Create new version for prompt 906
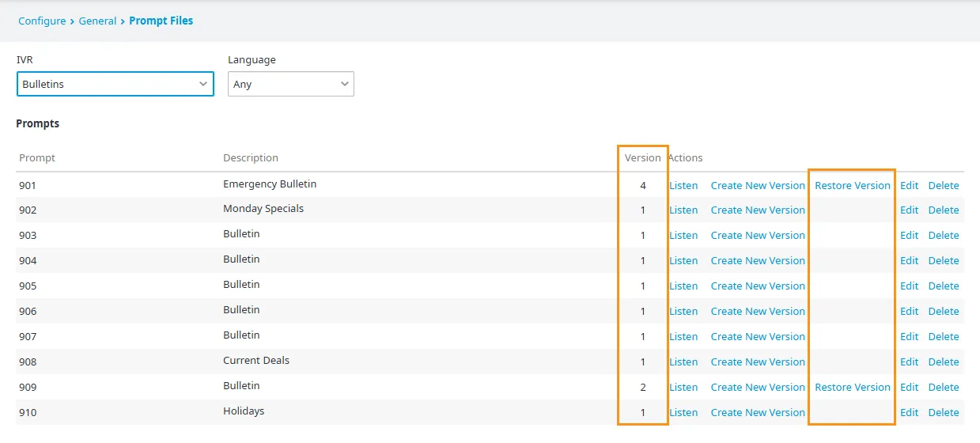980x443 pixels. [758, 312]
